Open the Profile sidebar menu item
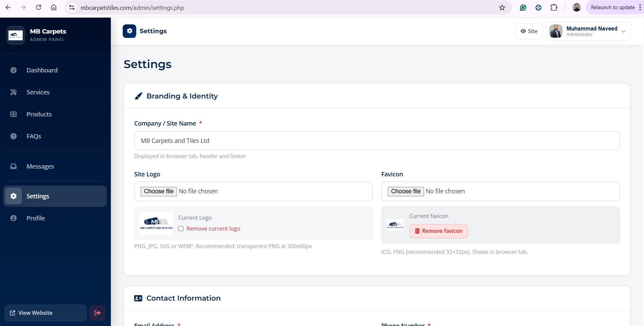The height and width of the screenshot is (326, 644). [x=36, y=218]
